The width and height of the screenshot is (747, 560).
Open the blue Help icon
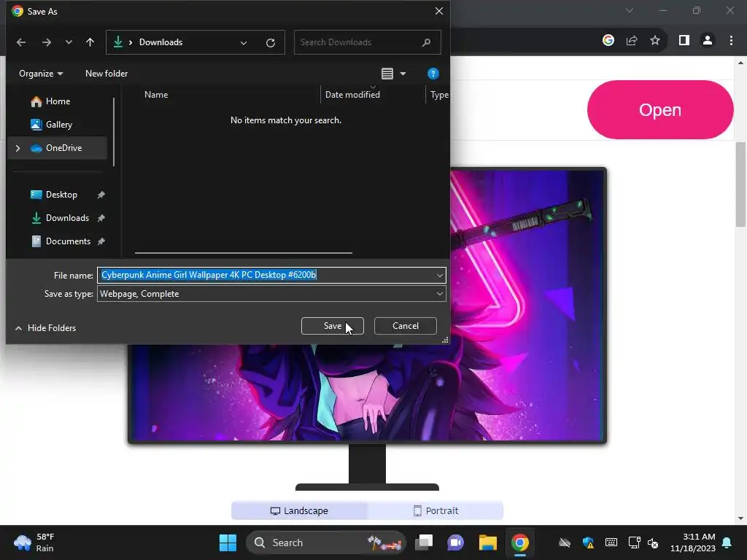pyautogui.click(x=433, y=74)
